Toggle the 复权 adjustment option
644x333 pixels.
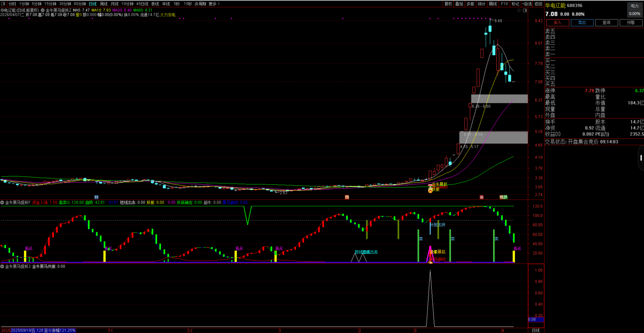pyautogui.click(x=448, y=4)
